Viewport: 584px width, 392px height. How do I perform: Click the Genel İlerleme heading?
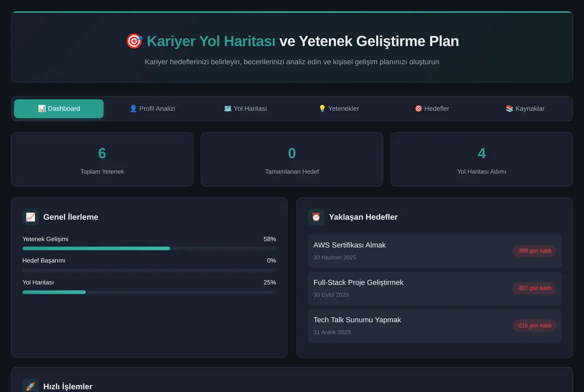click(x=71, y=217)
